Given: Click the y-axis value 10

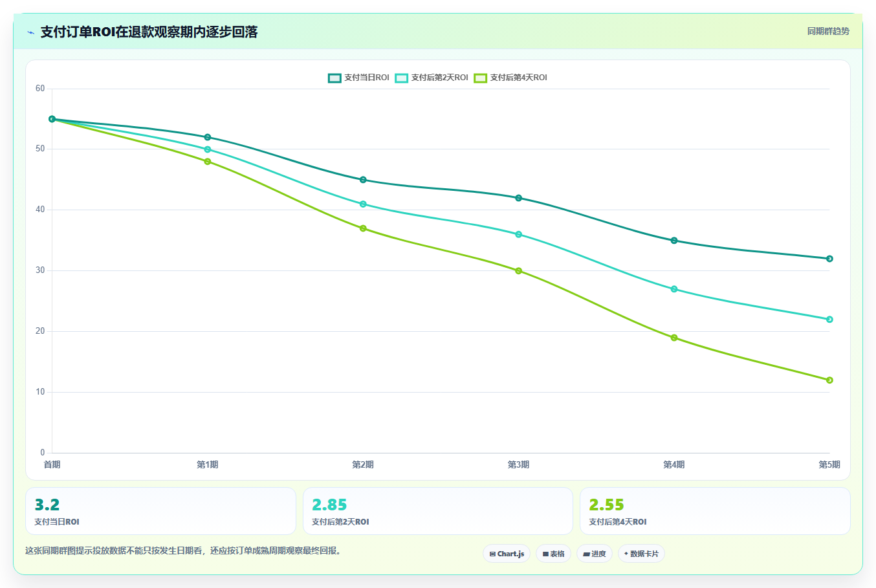Looking at the screenshot, I should click(40, 392).
